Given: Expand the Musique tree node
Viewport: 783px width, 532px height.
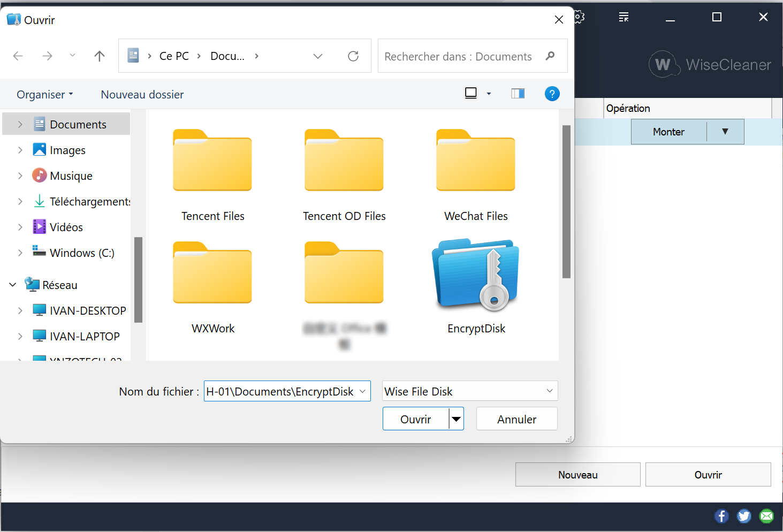Looking at the screenshot, I should click(x=20, y=176).
